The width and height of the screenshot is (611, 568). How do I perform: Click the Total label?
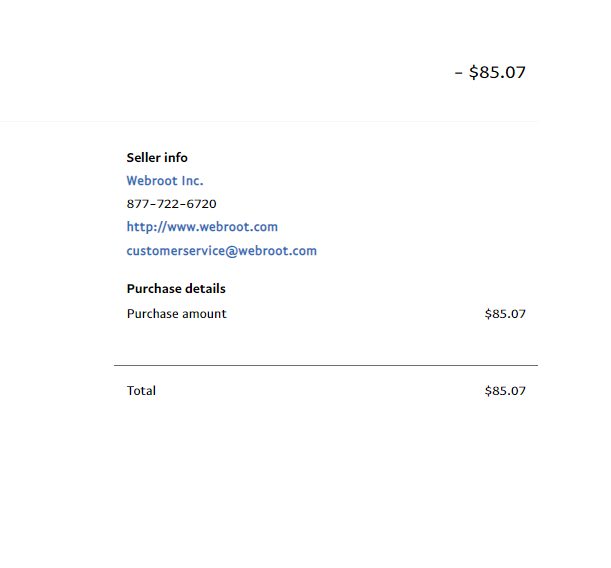click(141, 391)
